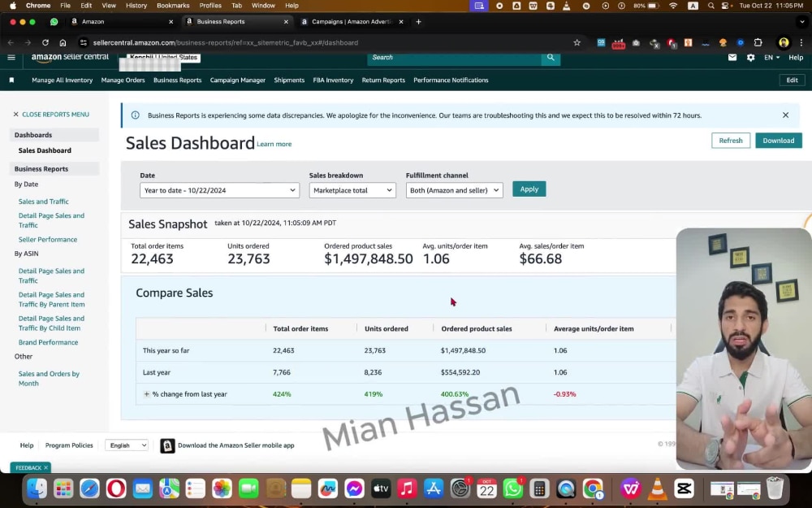The width and height of the screenshot is (812, 508).
Task: Open the Date range dropdown
Action: pyautogui.click(x=219, y=190)
